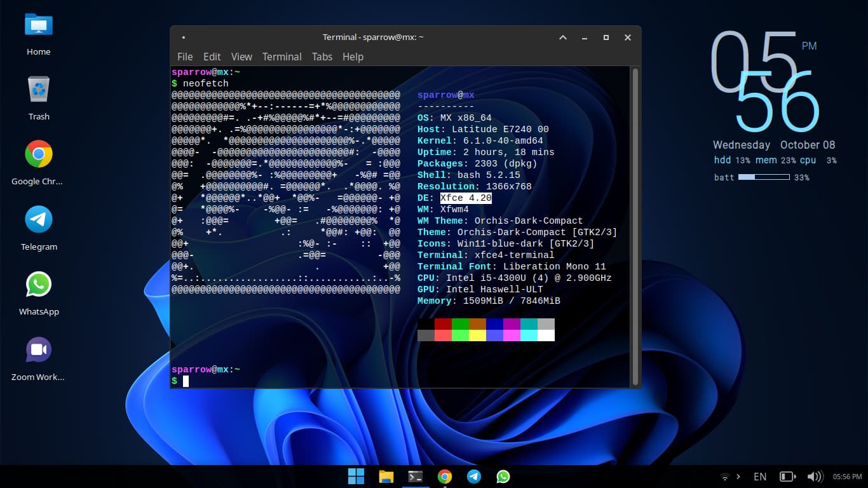Viewport: 868px width, 488px height.
Task: Click the terminal's vertical scrollbar
Action: tap(634, 226)
